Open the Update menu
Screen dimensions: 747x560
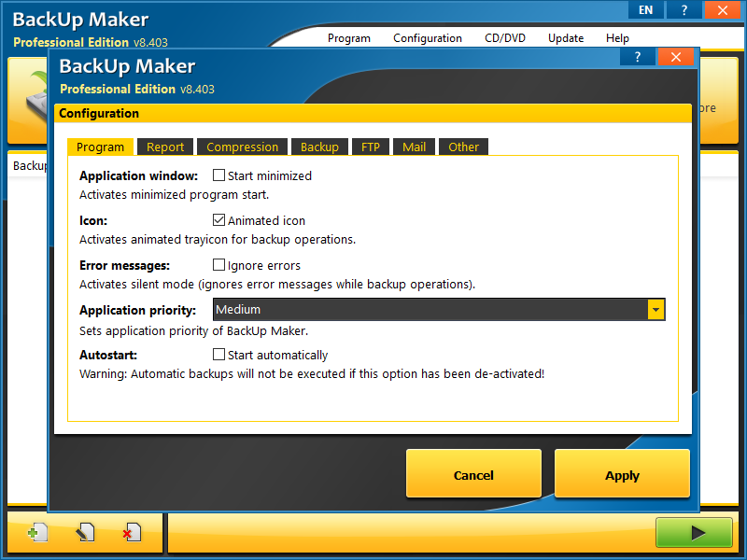click(565, 38)
